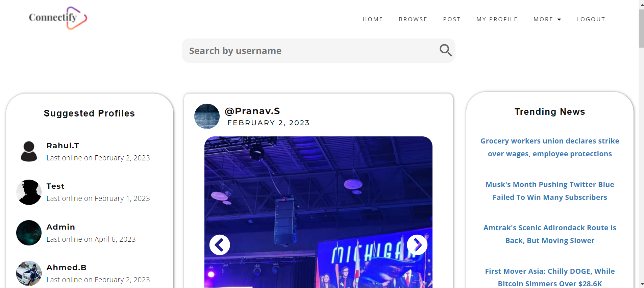
Task: Select POST in the navigation bar
Action: 452,19
